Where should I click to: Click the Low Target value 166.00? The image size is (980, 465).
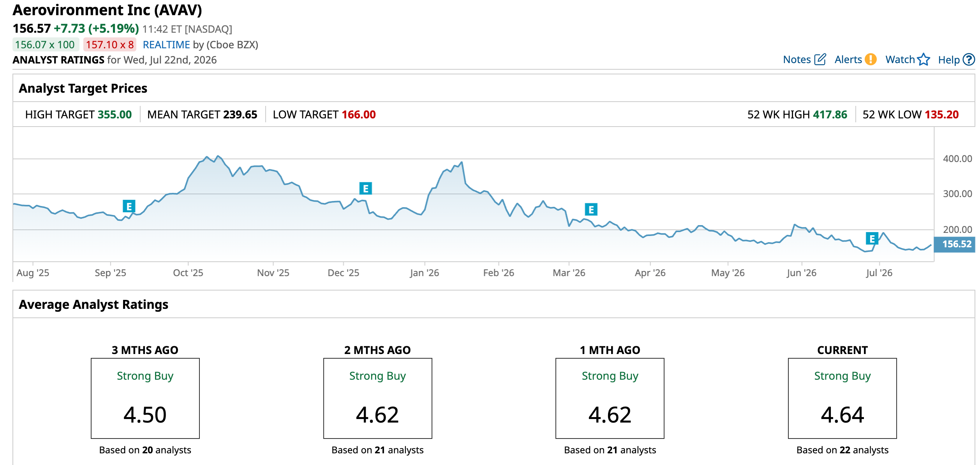358,114
